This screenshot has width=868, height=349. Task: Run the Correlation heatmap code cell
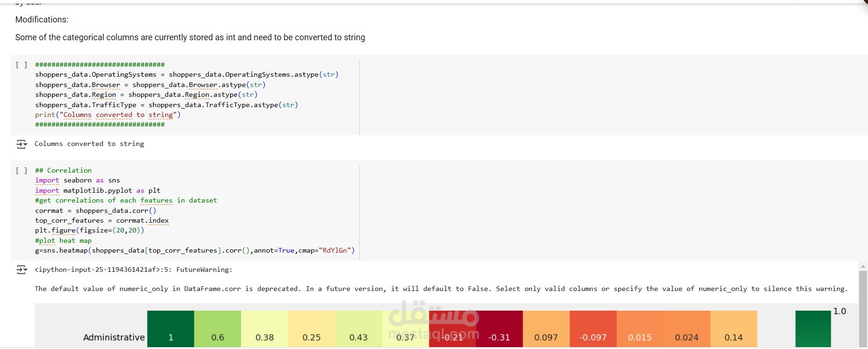pos(22,171)
